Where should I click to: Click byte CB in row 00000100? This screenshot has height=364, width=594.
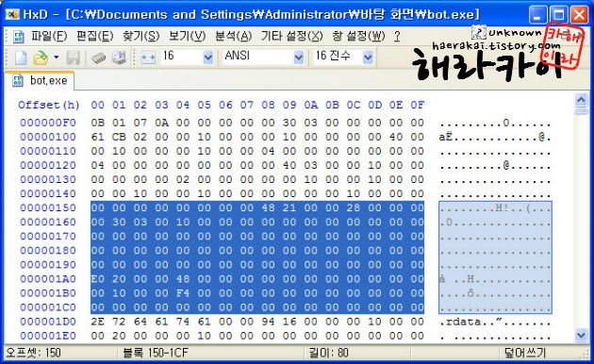119,137
